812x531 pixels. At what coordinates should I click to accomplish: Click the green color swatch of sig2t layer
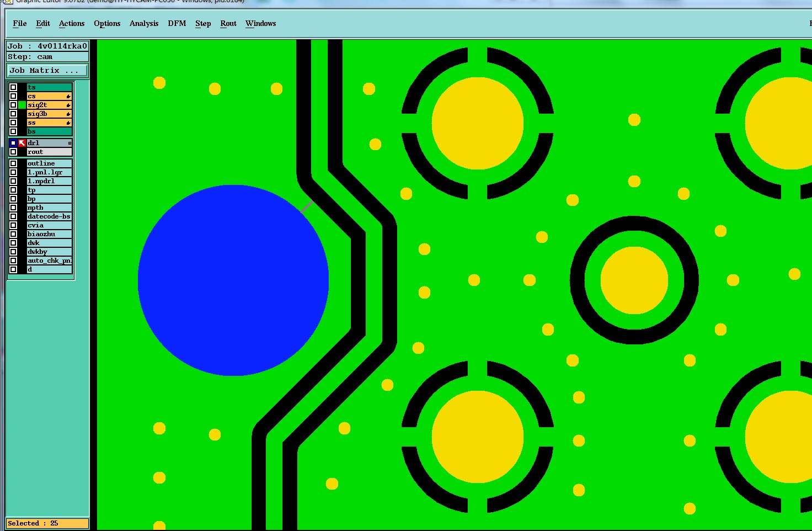pos(22,105)
